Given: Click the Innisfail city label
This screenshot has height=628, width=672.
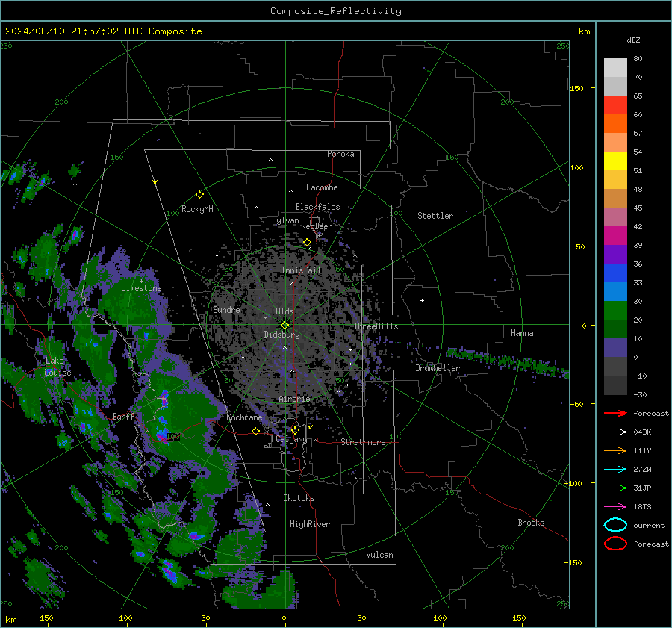Looking at the screenshot, I should click(302, 270).
